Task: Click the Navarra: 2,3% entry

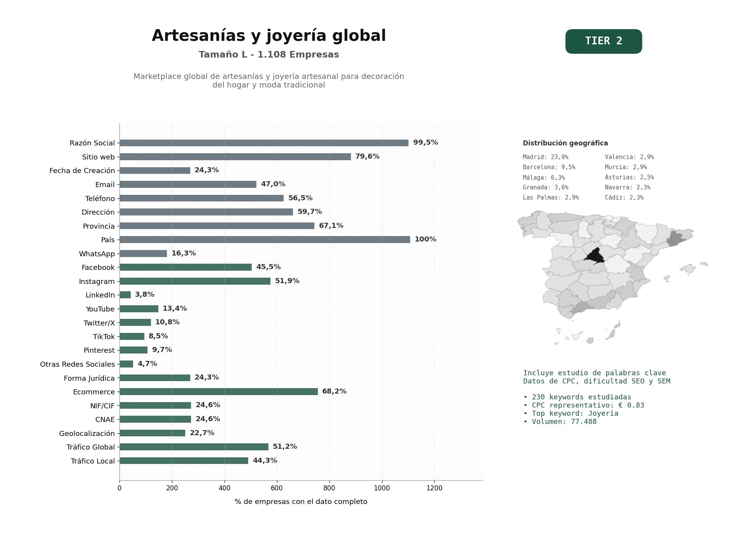Action: 628,187
